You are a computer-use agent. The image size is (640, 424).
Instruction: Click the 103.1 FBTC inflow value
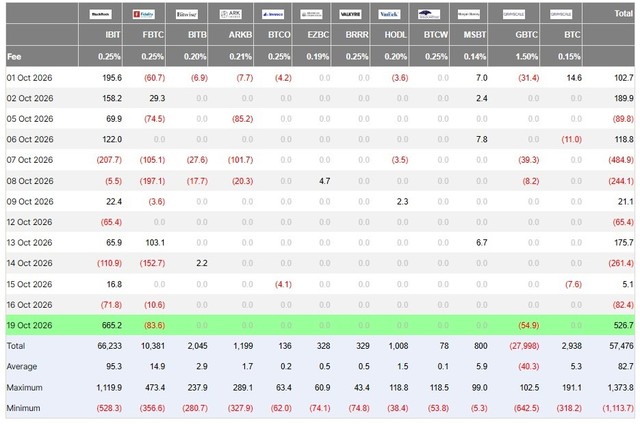click(155, 242)
